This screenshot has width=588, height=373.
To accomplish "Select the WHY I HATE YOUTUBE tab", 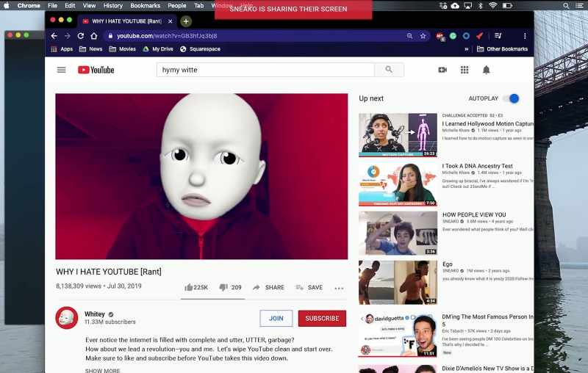I will pyautogui.click(x=126, y=21).
